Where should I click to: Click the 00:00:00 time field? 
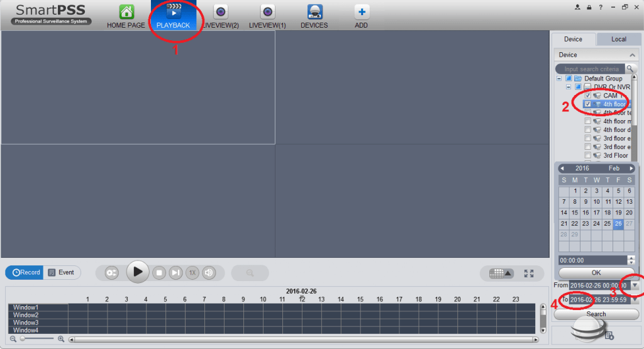(592, 260)
